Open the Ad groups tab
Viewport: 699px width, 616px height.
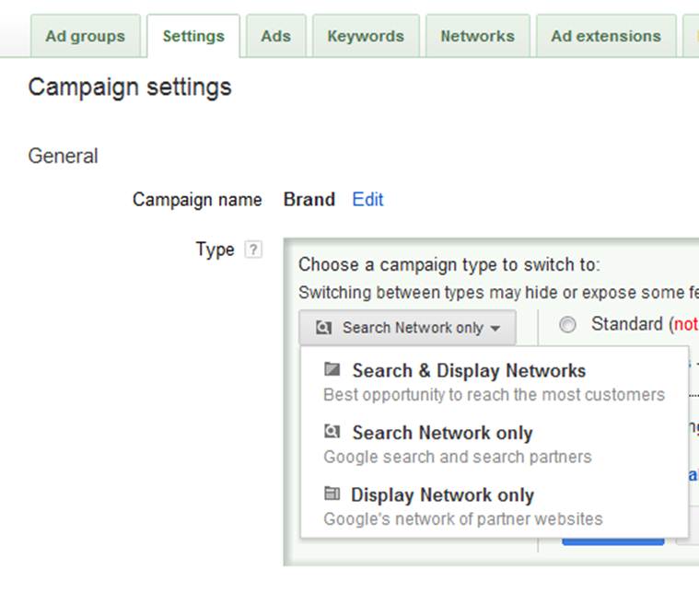[x=86, y=36]
